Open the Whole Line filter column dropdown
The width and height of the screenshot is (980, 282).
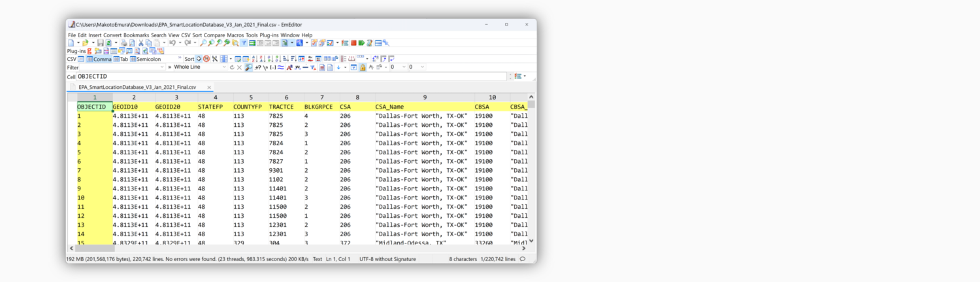click(224, 67)
